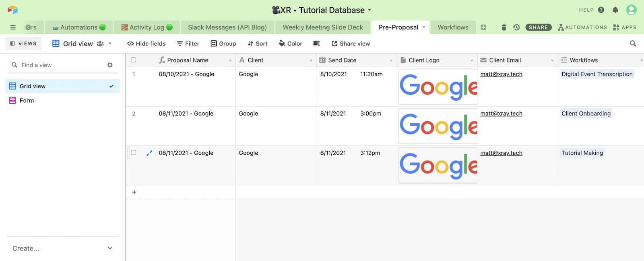
Task: Select the 3:12pm time cell
Action: pyautogui.click(x=370, y=153)
